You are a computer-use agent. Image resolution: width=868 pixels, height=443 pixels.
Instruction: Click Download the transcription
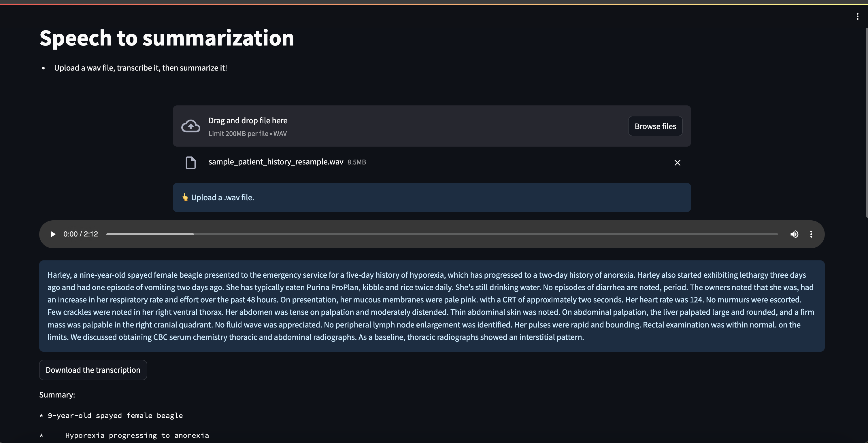tap(93, 370)
